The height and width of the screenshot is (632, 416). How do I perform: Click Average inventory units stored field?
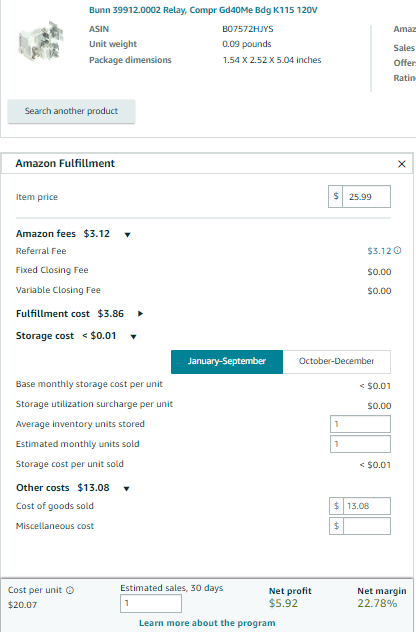pyautogui.click(x=360, y=424)
